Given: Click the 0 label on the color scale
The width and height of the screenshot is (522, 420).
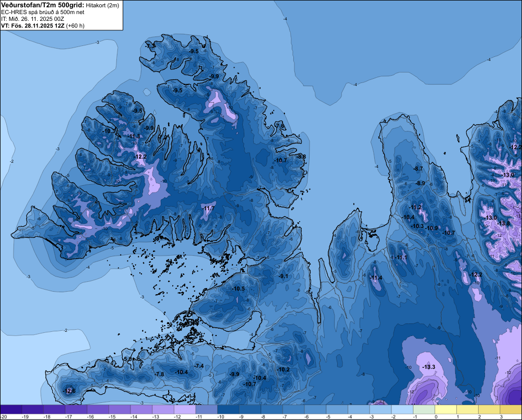Looking at the screenshot, I should coord(436,417).
